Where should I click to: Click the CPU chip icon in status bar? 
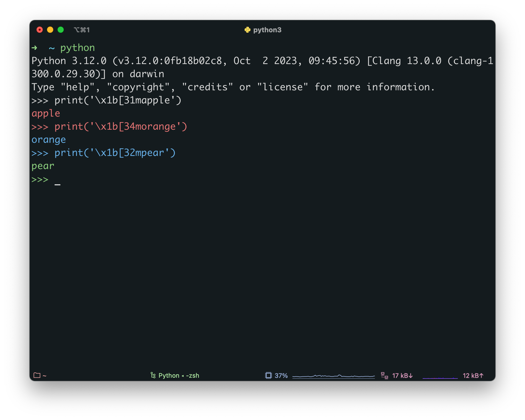click(x=268, y=375)
